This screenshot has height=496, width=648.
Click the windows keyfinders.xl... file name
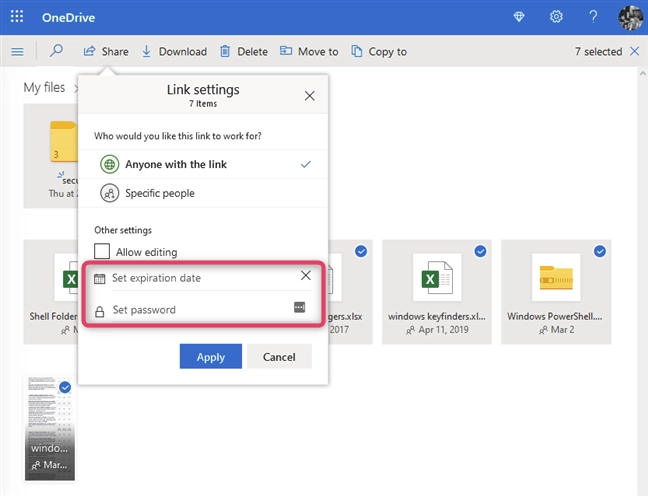(x=437, y=317)
